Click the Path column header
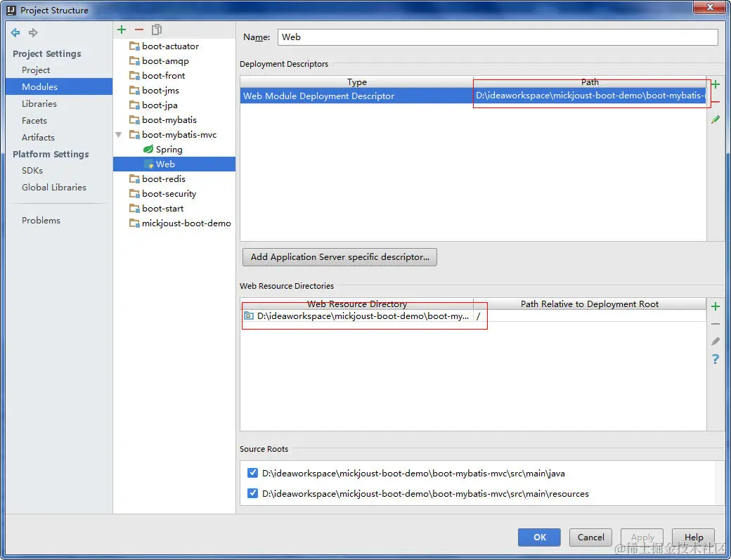The width and height of the screenshot is (731, 560). 590,82
